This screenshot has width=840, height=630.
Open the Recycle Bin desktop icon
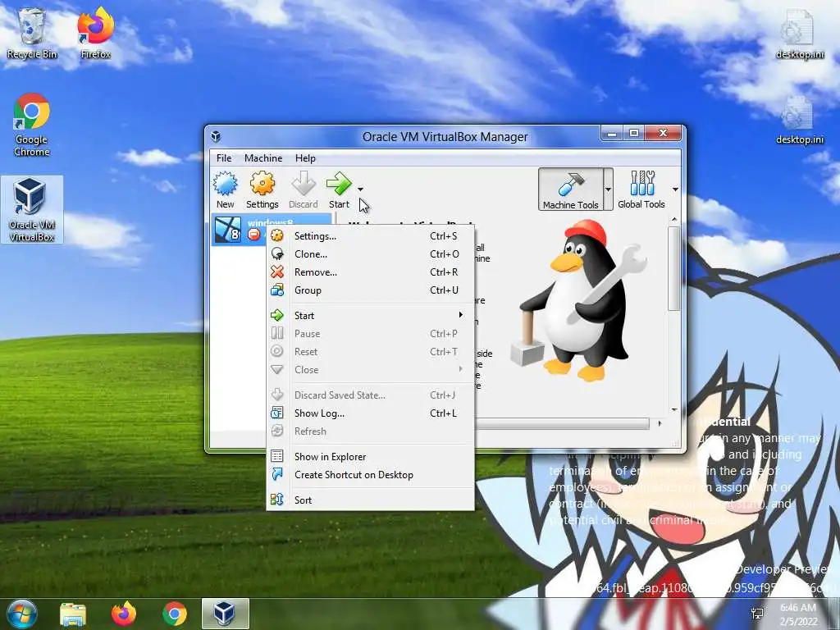coord(32,33)
